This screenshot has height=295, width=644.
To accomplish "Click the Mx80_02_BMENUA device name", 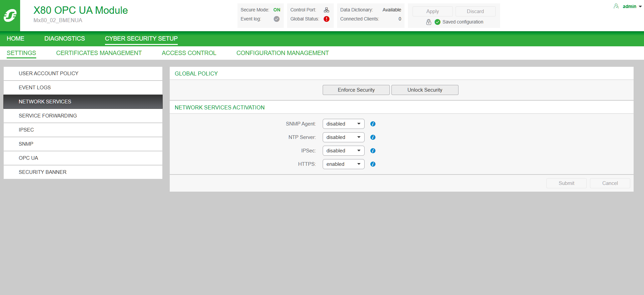I will pos(58,20).
